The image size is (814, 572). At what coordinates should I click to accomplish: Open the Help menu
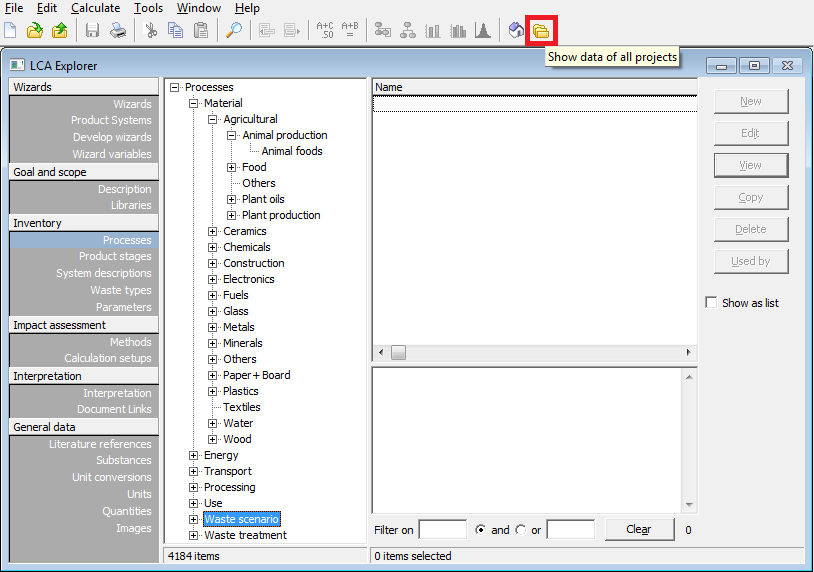[247, 8]
